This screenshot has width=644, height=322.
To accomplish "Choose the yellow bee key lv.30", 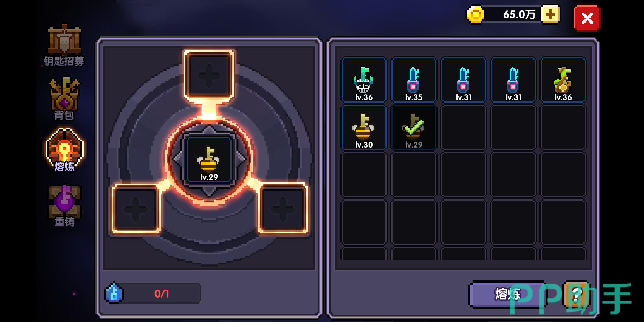I will coord(364,127).
